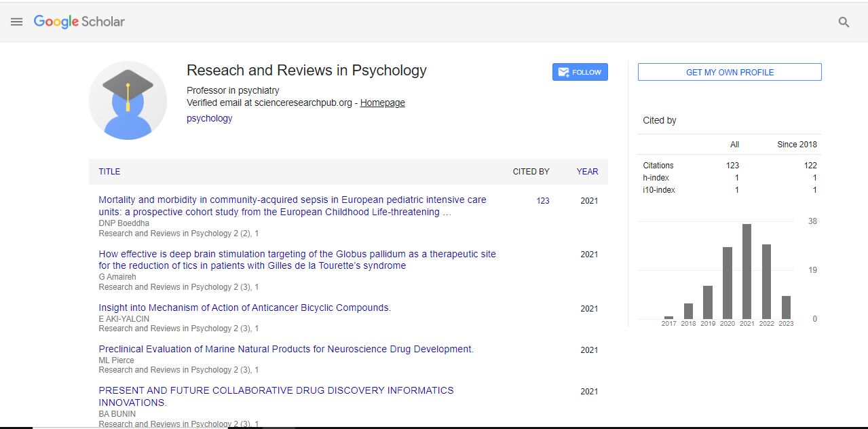The height and width of the screenshot is (429, 868).
Task: Click the Google Scholar logo
Action: [x=79, y=22]
